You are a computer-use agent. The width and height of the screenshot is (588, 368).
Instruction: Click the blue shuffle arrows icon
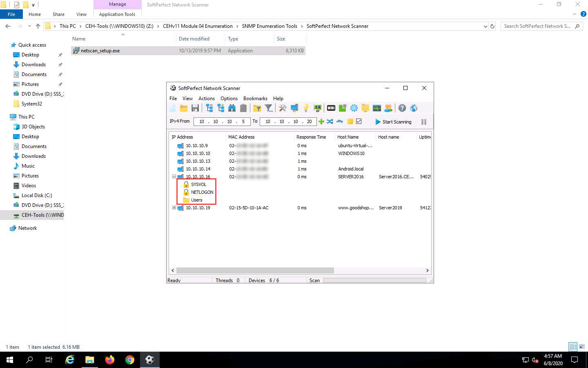pyautogui.click(x=330, y=121)
